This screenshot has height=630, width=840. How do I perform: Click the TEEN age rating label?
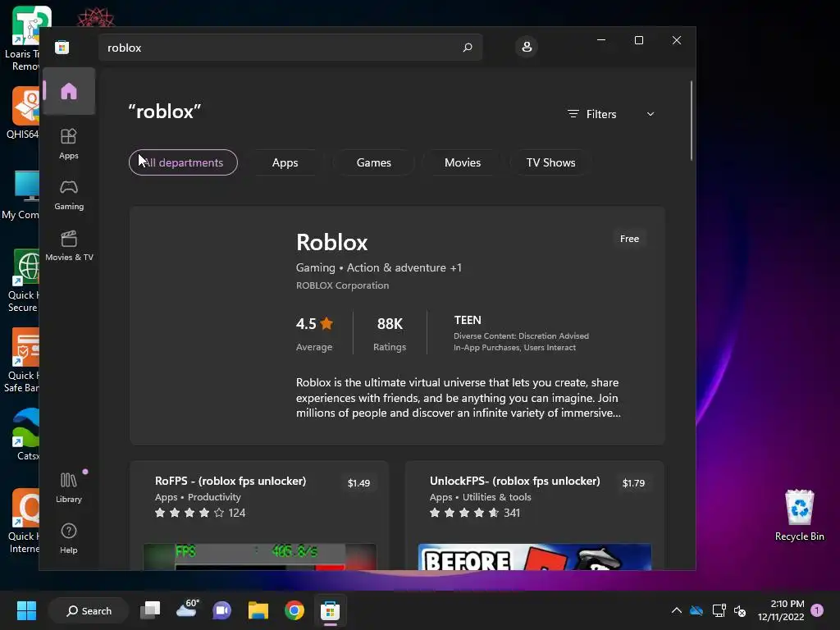468,321
